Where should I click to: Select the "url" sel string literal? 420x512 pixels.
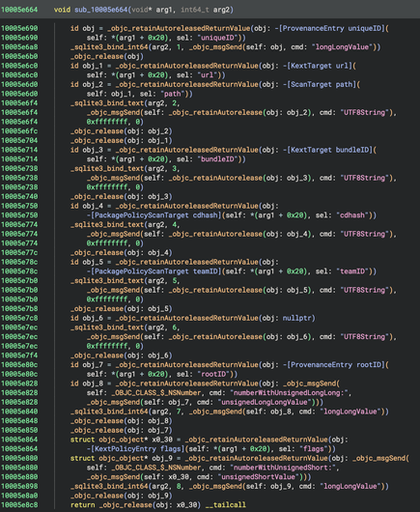[x=207, y=74]
